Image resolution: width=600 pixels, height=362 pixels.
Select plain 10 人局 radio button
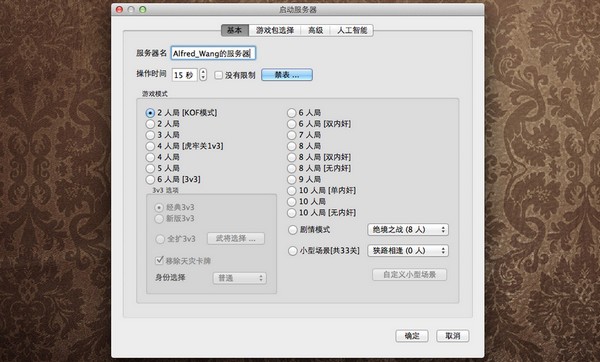pos(292,202)
